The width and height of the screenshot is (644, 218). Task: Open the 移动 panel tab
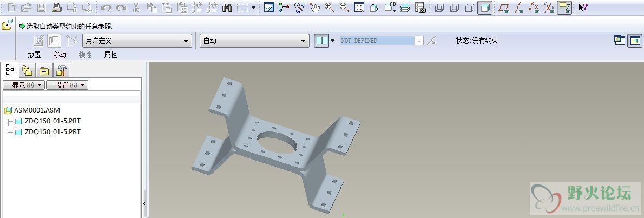pyautogui.click(x=60, y=55)
